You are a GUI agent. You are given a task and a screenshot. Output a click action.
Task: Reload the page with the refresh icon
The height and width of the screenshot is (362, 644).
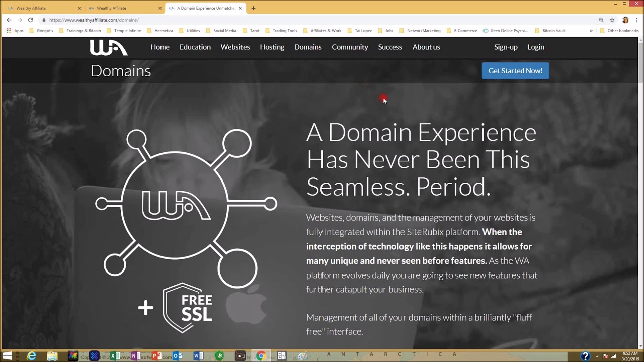pos(31,20)
